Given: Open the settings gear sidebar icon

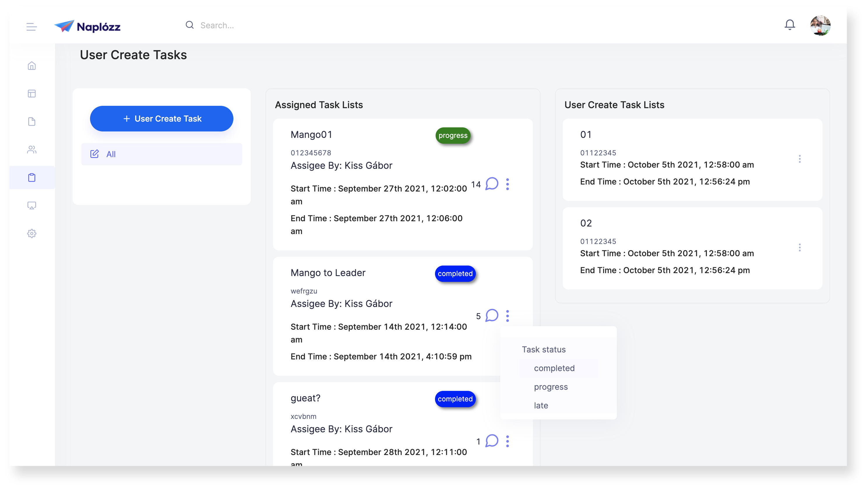Looking at the screenshot, I should click(32, 233).
